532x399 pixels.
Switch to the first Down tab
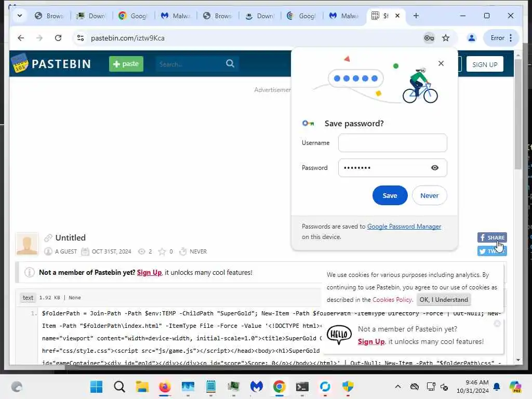pyautogui.click(x=91, y=16)
